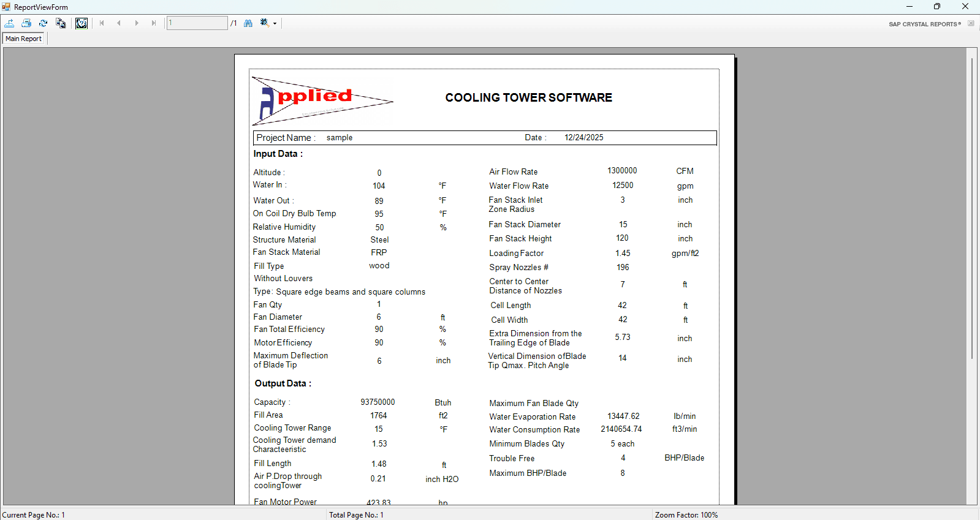Go to the first page arrow
Screen dimensions: 980x520
coord(102,23)
